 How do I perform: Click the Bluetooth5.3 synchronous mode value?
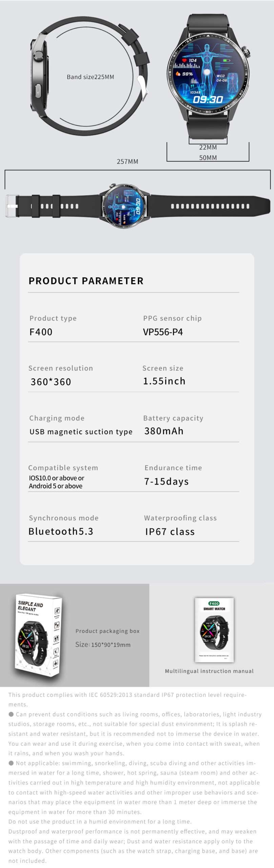(x=61, y=531)
